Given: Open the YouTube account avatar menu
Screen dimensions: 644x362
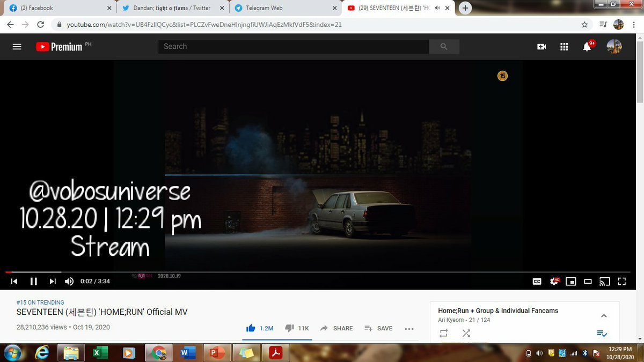Looking at the screenshot, I should pyautogui.click(x=614, y=47).
